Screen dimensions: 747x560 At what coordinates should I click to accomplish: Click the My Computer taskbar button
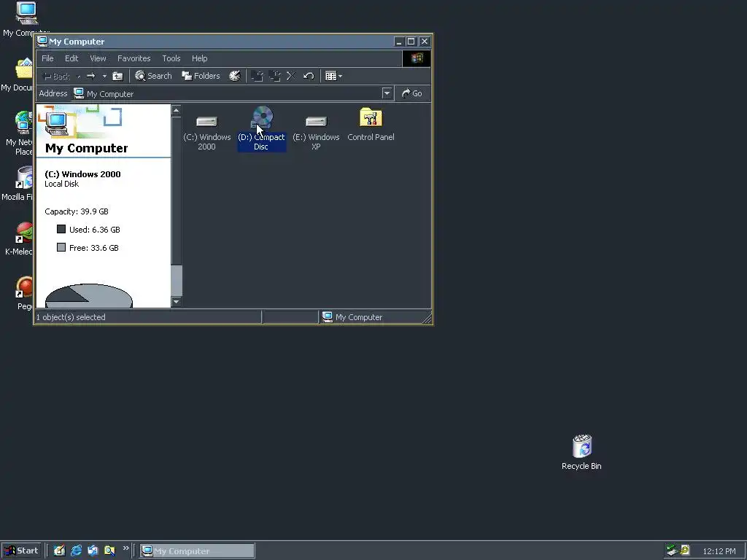pos(197,551)
